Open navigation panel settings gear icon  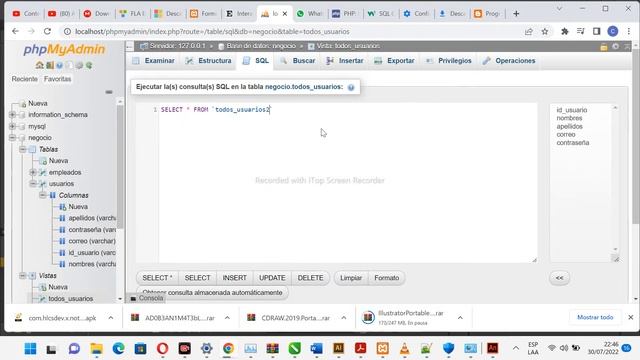79,65
